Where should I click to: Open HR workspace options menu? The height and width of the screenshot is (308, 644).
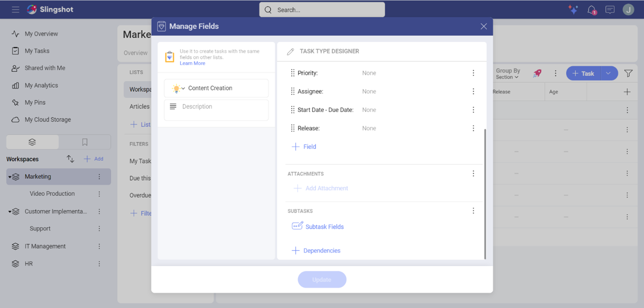click(100, 264)
